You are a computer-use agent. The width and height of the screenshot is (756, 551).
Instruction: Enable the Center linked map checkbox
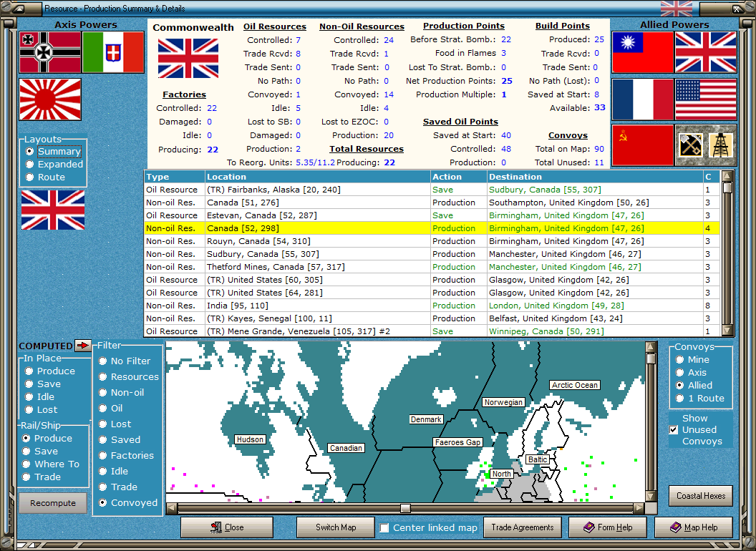click(385, 528)
